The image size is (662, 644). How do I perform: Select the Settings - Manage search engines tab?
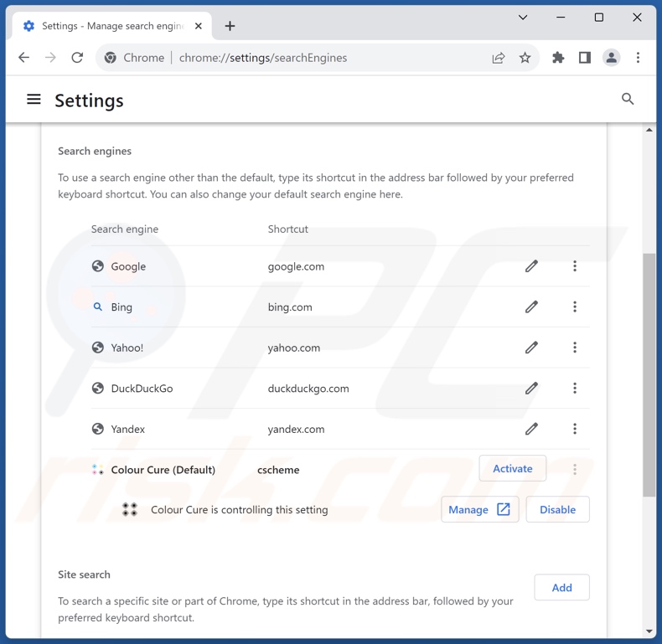click(112, 26)
